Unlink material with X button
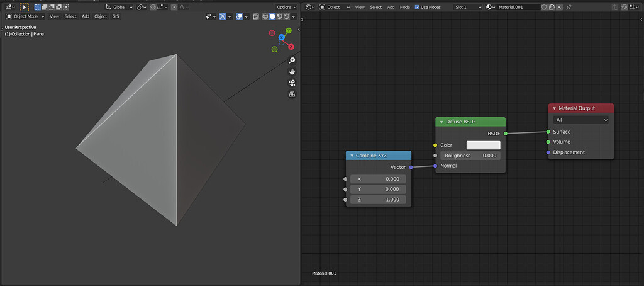This screenshot has width=644, height=286. pos(559,7)
